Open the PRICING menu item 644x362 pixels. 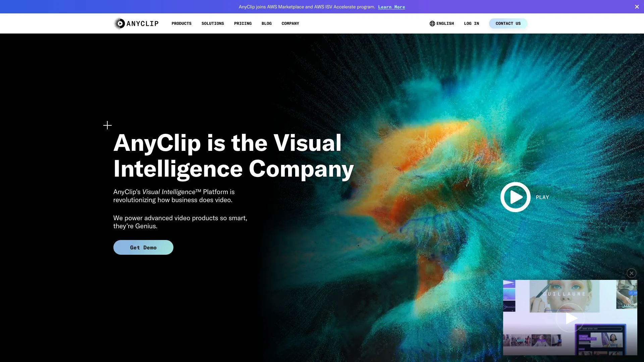(243, 23)
